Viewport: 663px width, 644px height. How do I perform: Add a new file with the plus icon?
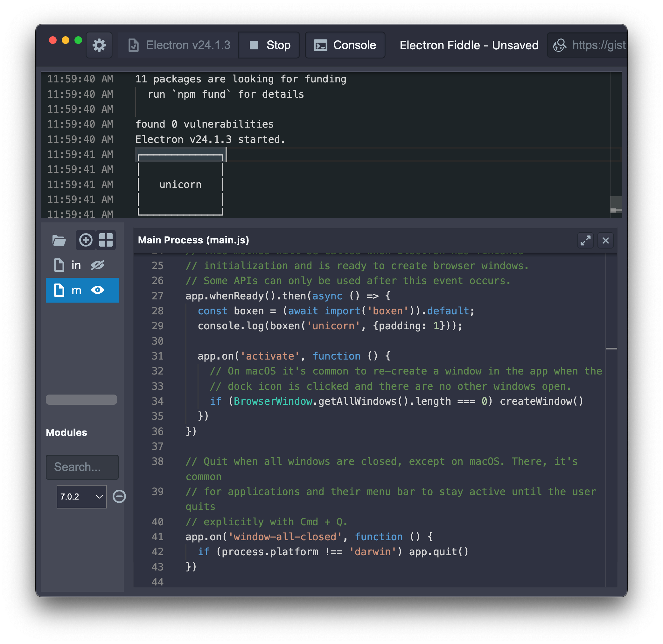point(86,240)
